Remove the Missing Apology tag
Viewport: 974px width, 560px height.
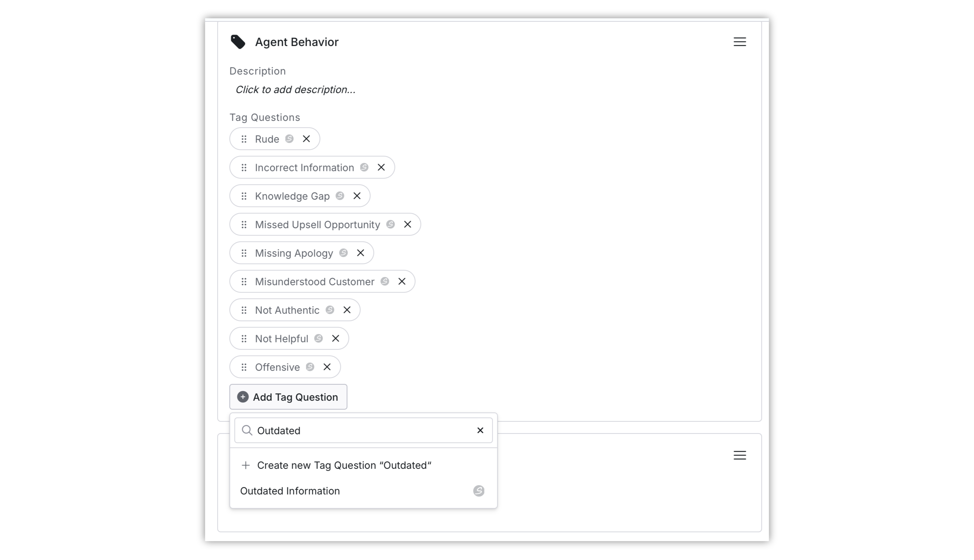[x=360, y=253]
